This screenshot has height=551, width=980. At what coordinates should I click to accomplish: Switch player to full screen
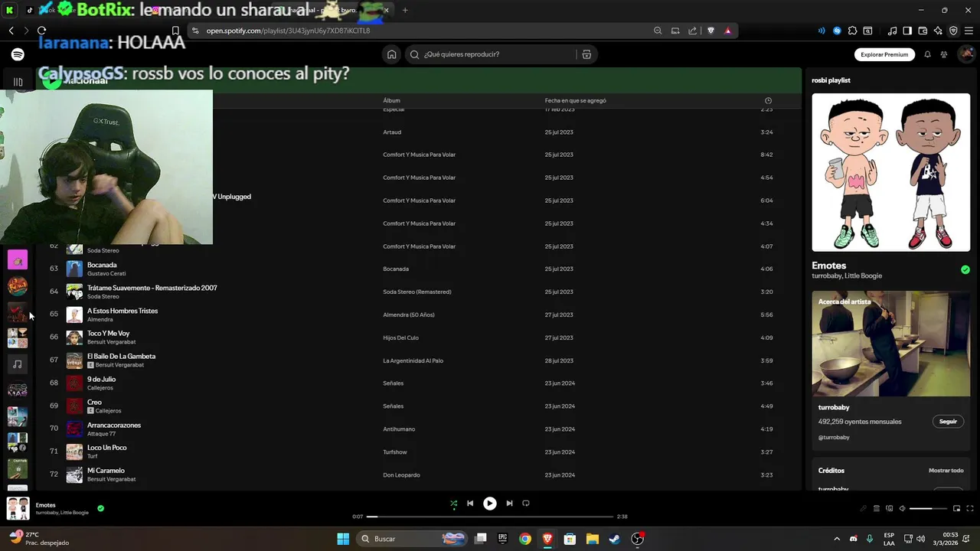(969, 508)
